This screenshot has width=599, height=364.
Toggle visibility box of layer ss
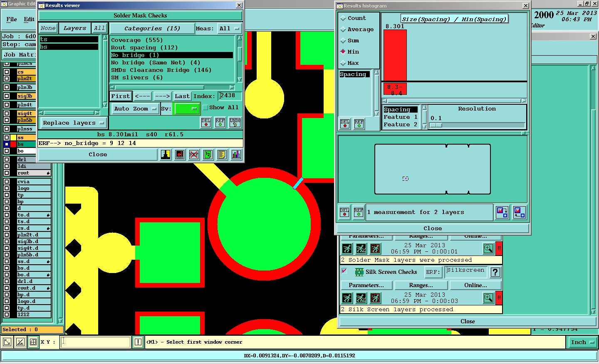[7, 138]
